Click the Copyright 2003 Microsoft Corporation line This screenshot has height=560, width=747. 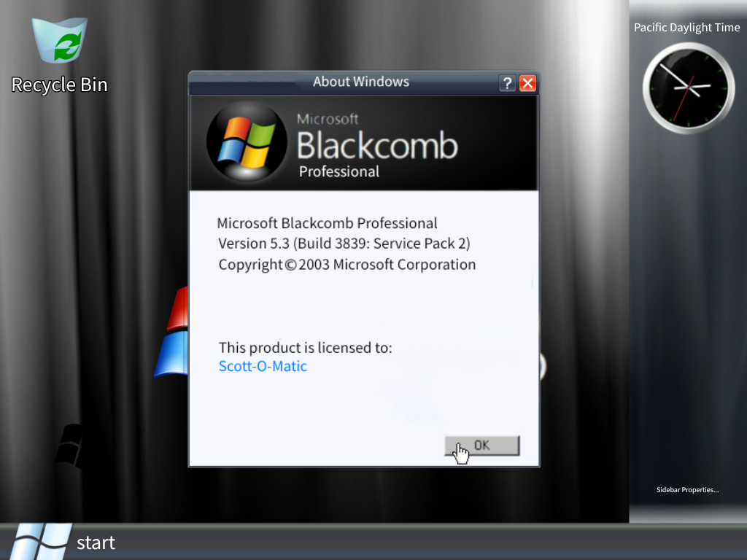point(347,264)
